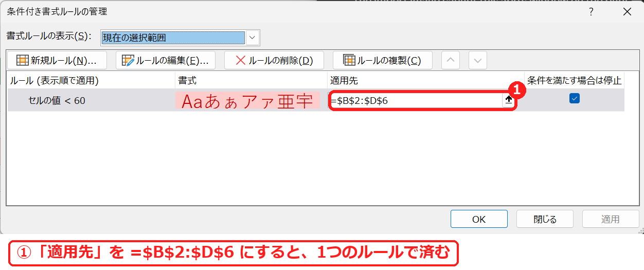Image resolution: width=644 pixels, height=270 pixels.
Task: Click the Aaあぁアァ亜宇 format preview
Action: 248,101
